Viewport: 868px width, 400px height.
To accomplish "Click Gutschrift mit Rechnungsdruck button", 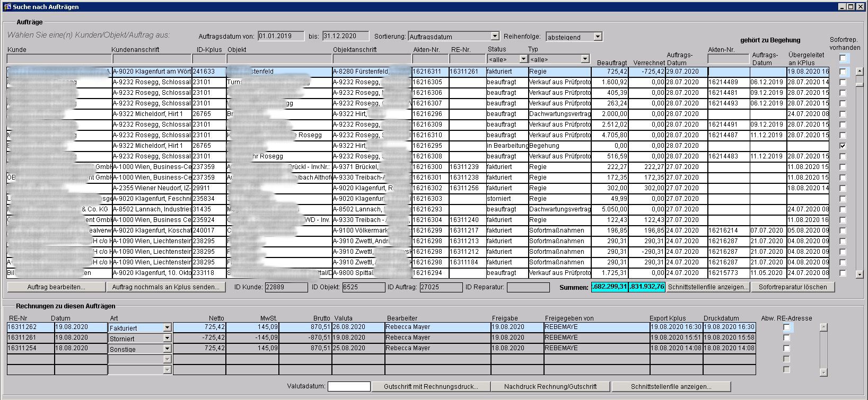I will point(431,387).
